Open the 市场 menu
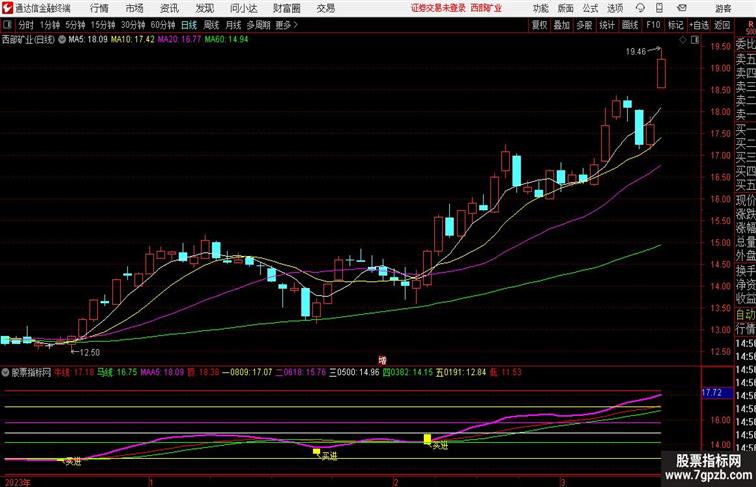The height and width of the screenshot is (487, 756). (x=135, y=8)
